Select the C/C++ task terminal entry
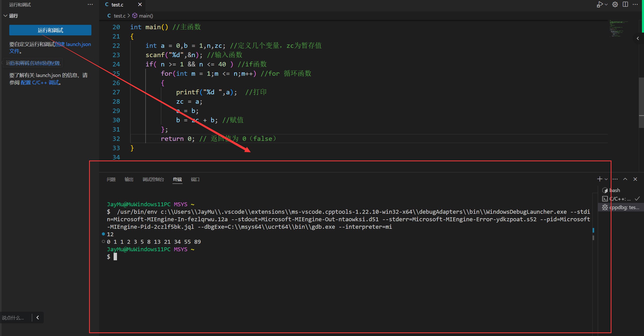The image size is (644, 336). pyautogui.click(x=621, y=199)
